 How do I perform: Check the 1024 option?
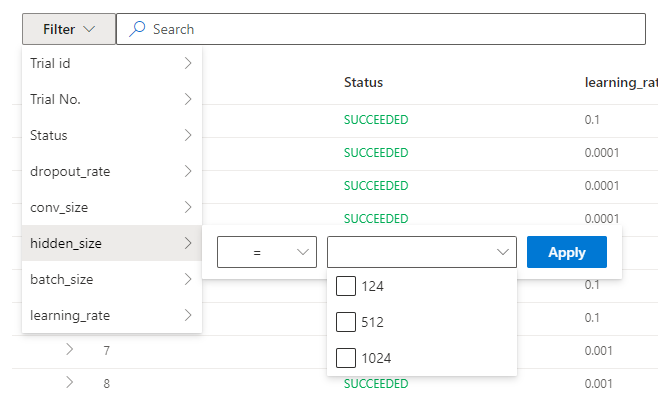coord(346,358)
